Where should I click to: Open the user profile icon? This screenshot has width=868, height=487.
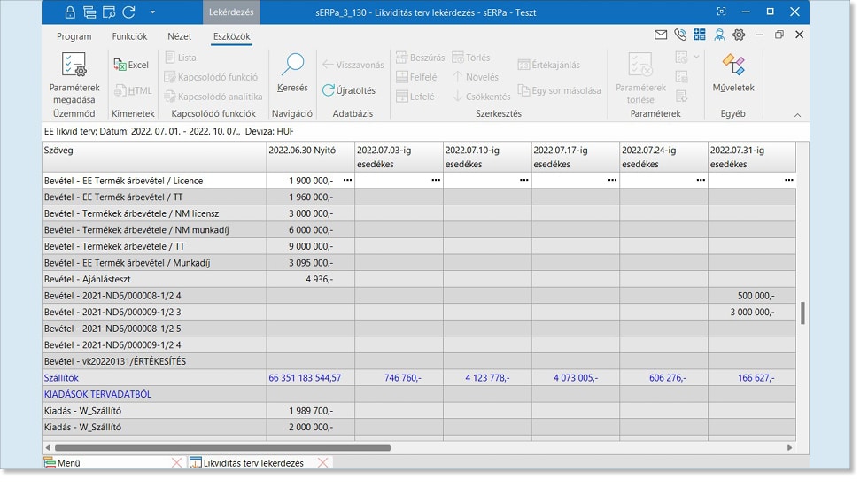point(719,35)
